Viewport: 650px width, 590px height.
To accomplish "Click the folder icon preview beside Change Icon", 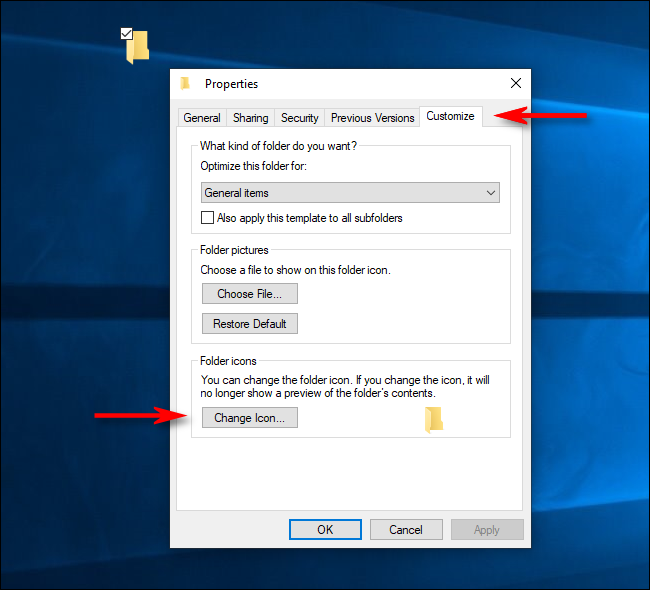I will 434,420.
